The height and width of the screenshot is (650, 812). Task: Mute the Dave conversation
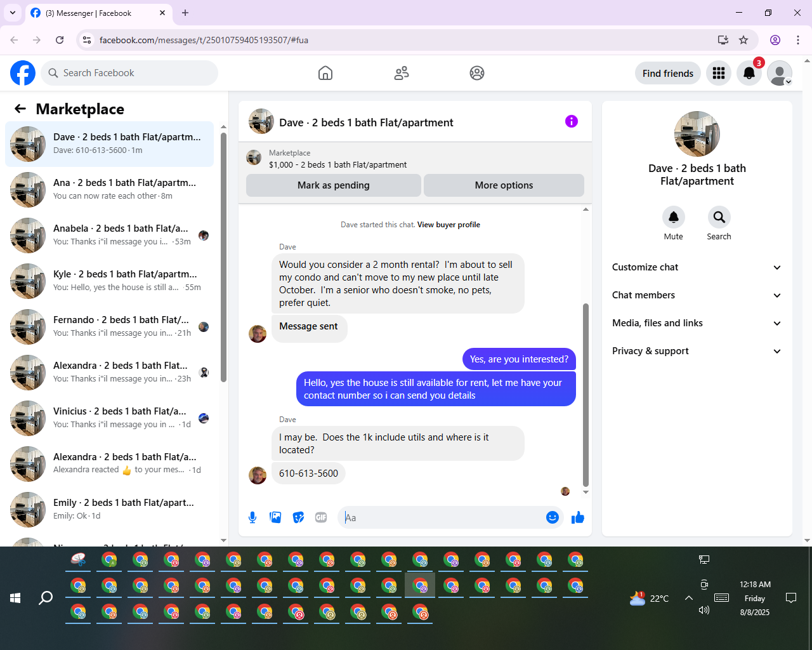pyautogui.click(x=674, y=217)
